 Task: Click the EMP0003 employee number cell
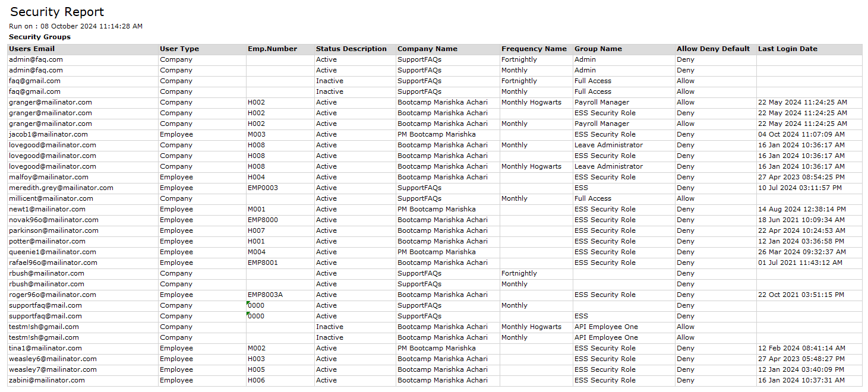(x=263, y=188)
